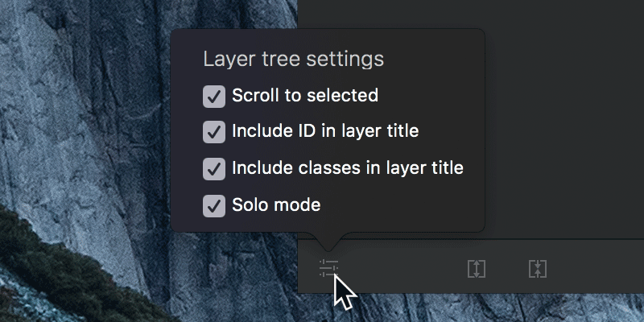644x322 pixels.
Task: Click the 'Layer tree settings' popover heading
Action: pyautogui.click(x=294, y=59)
